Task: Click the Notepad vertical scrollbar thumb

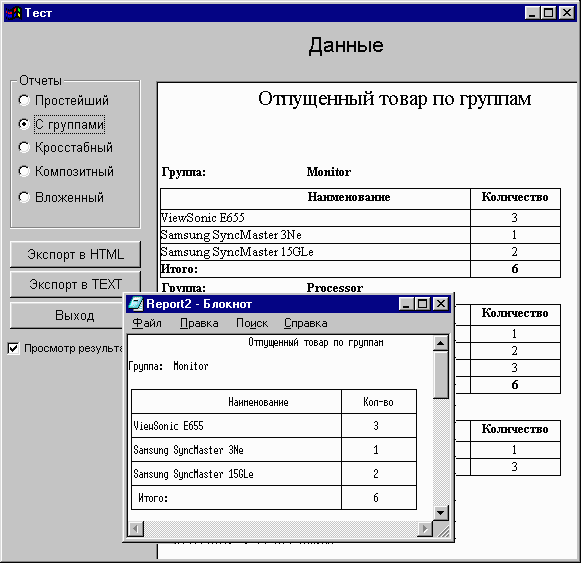Action: [441, 375]
